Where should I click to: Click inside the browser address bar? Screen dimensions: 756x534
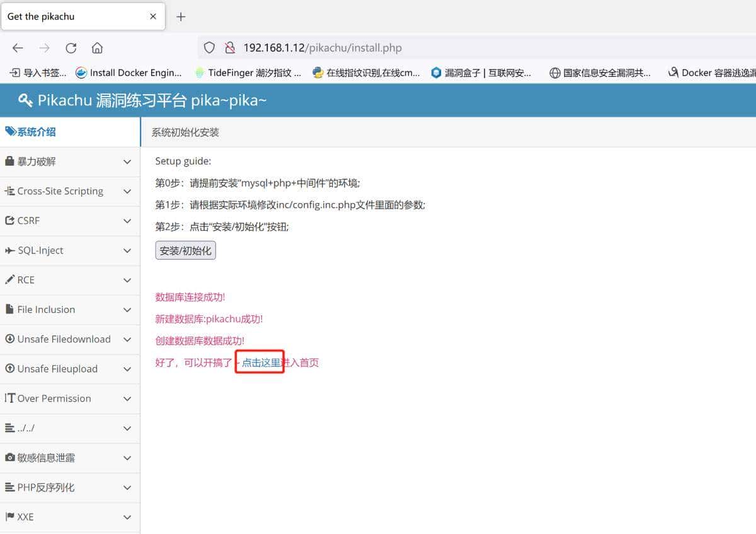(x=378, y=47)
